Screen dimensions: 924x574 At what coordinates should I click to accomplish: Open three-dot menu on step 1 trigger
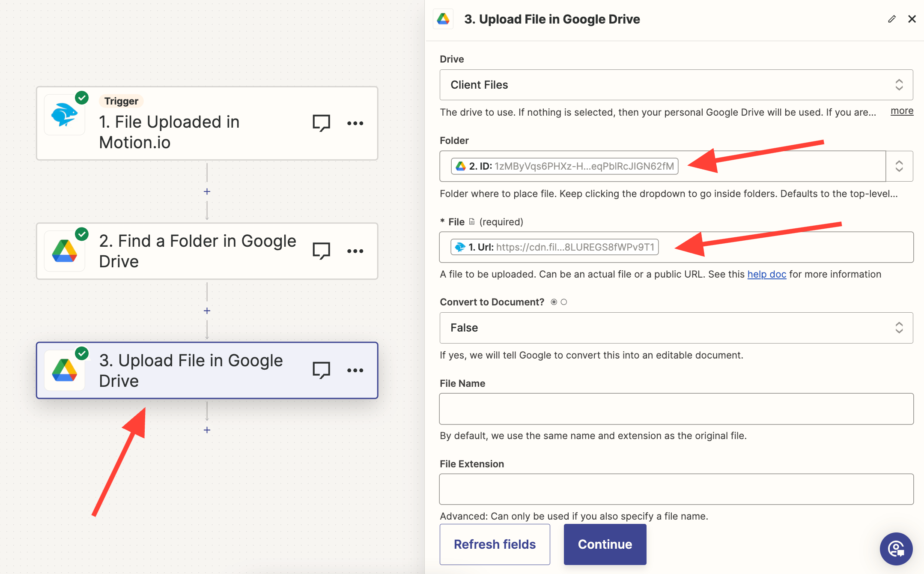tap(355, 123)
